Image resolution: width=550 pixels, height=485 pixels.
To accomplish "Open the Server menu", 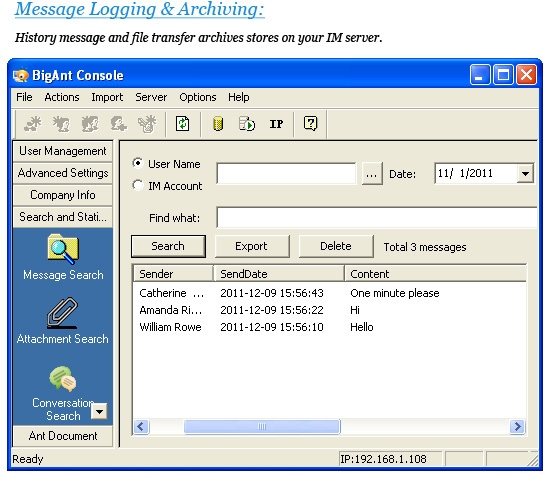I will click(151, 97).
